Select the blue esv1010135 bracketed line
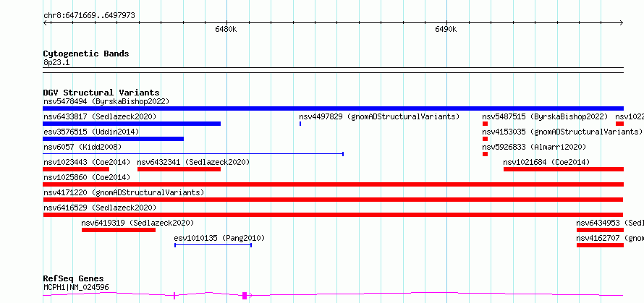Viewport: 644px width, 303px height. point(213,245)
